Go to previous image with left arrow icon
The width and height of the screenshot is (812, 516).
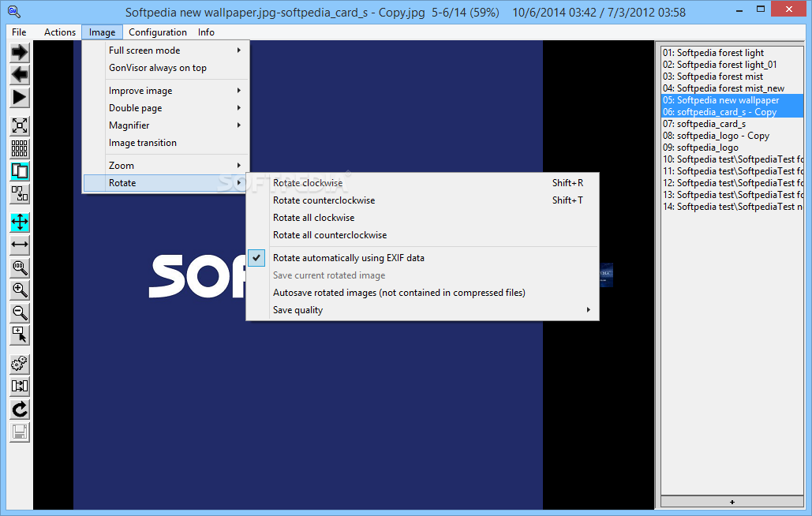pyautogui.click(x=20, y=75)
